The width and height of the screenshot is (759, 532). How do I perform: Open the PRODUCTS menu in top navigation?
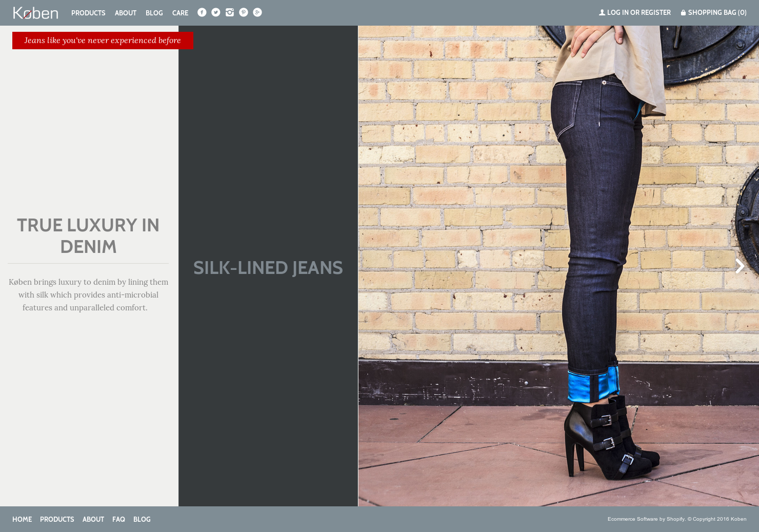[88, 13]
